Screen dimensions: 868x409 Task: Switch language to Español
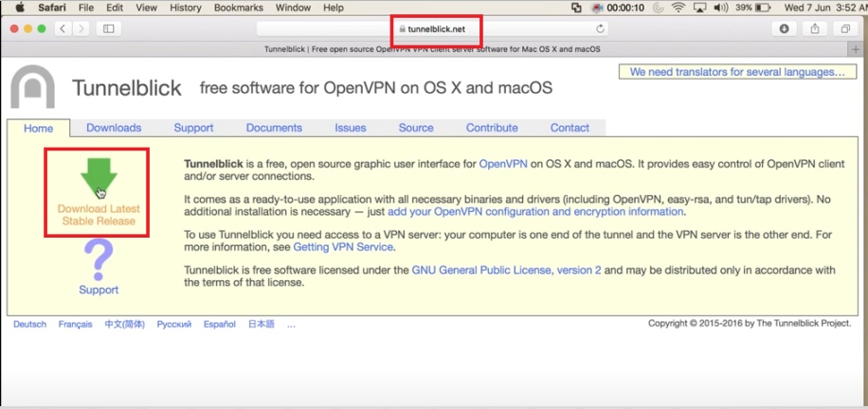219,325
